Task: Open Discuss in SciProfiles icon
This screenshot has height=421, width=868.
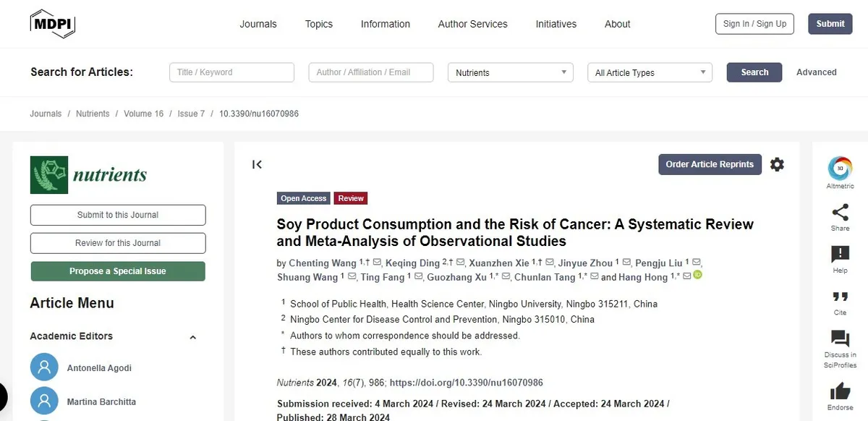Action: (x=840, y=339)
